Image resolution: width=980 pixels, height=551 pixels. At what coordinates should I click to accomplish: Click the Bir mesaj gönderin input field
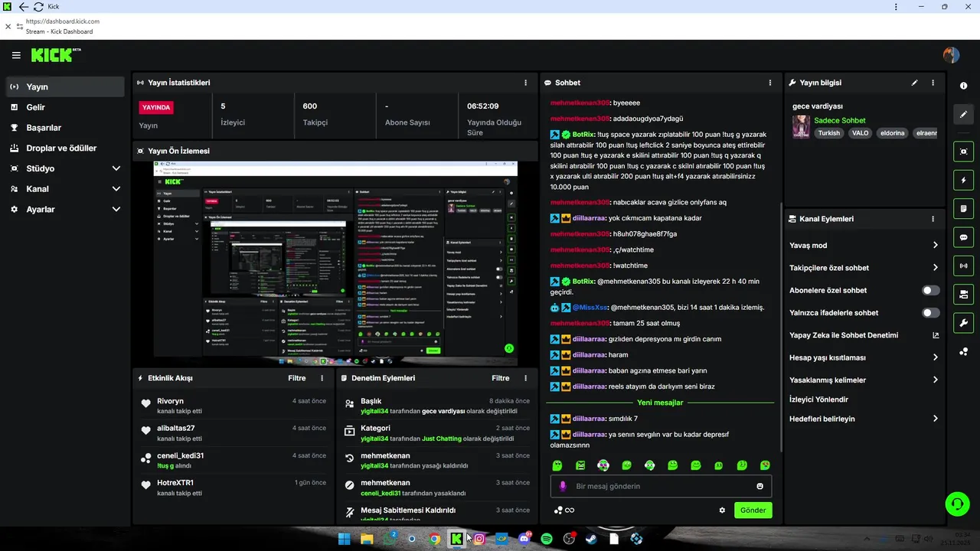click(x=661, y=486)
